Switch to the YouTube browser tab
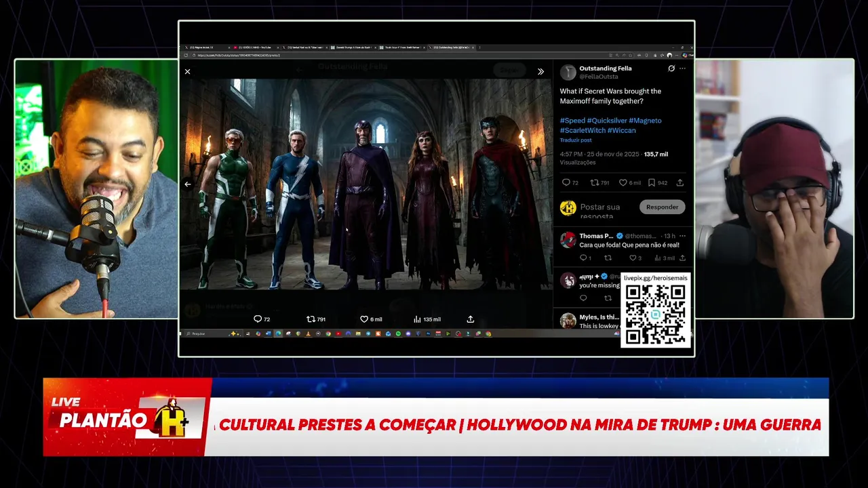868x488 pixels. (258, 47)
